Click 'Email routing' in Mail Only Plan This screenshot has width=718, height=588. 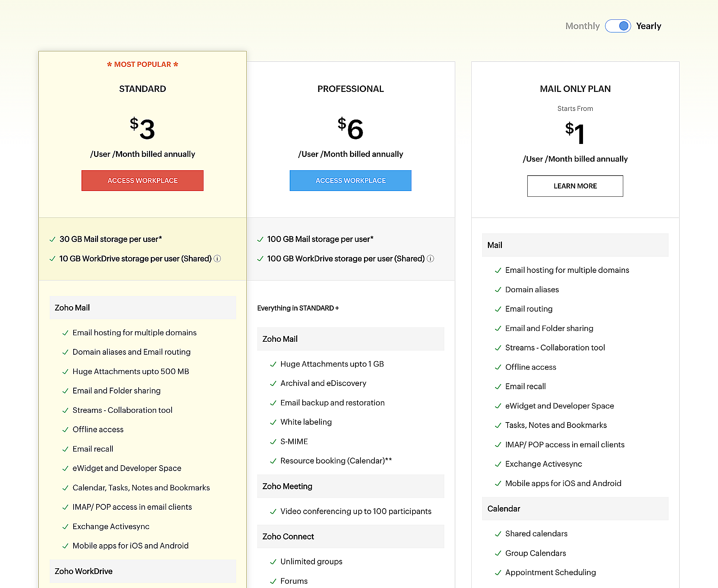(529, 309)
